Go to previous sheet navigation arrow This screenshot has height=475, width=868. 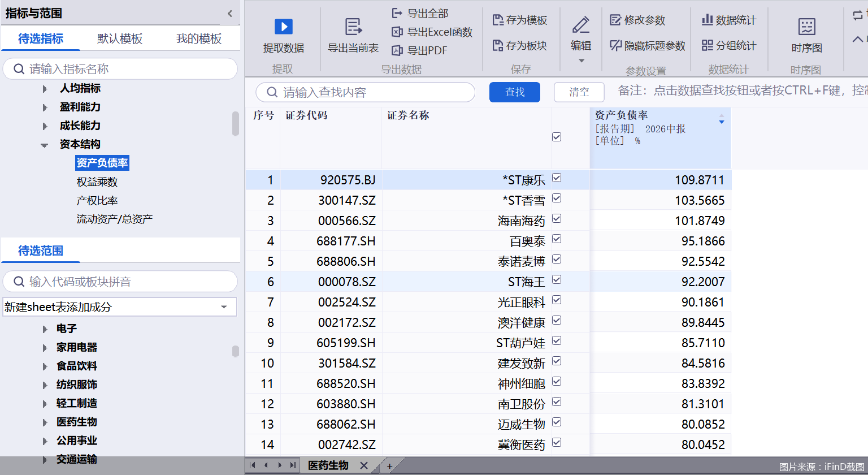[266, 465]
